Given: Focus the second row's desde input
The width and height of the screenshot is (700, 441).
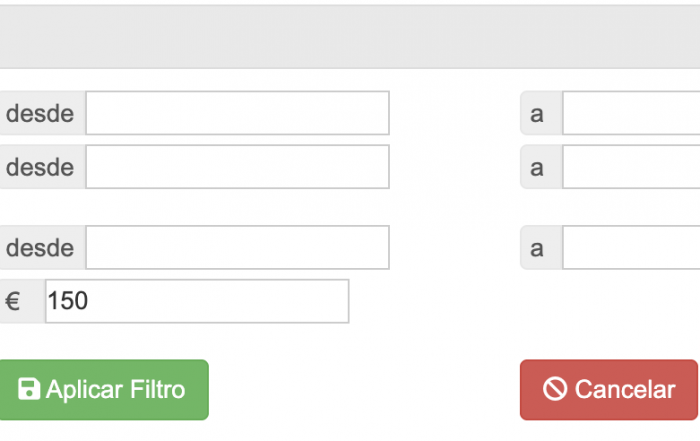Looking at the screenshot, I should 237,167.
